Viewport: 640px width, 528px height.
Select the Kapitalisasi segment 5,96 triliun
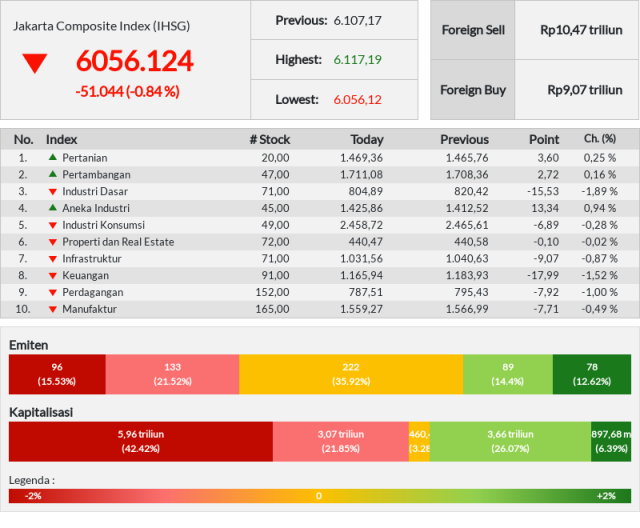tap(141, 441)
